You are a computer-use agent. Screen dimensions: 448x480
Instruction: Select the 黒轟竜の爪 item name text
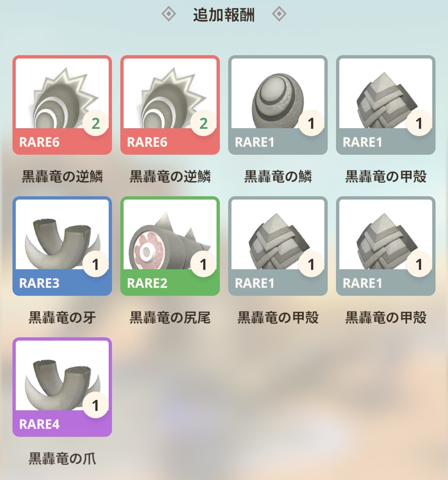coord(62,459)
